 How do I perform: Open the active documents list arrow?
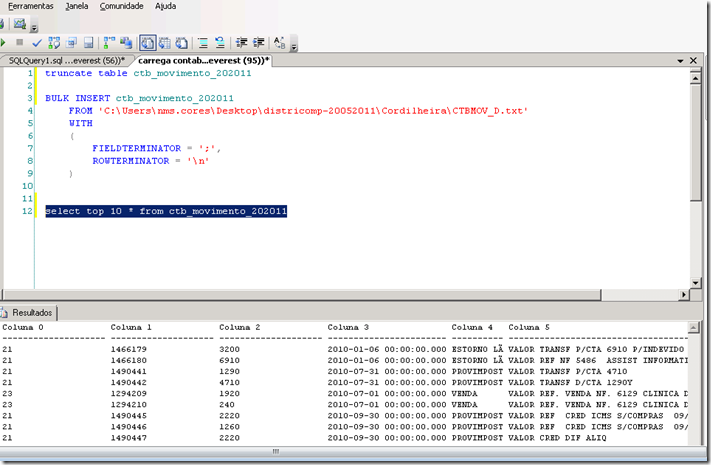tap(680, 61)
